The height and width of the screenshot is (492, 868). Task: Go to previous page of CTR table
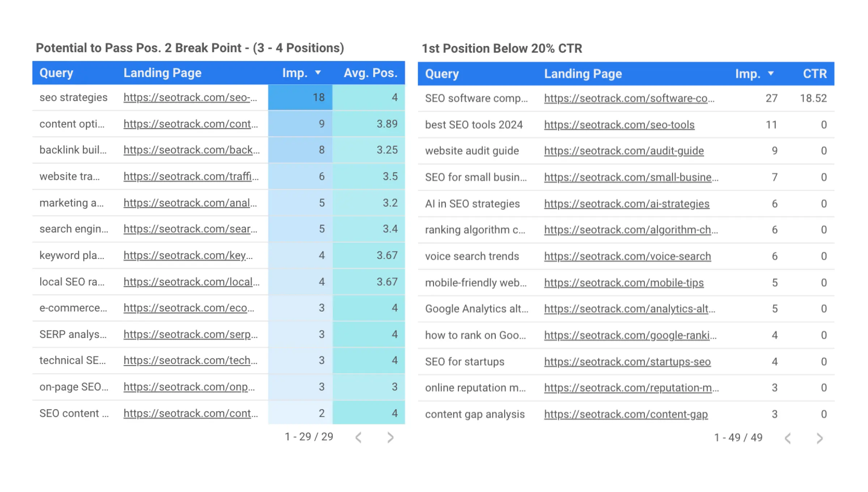click(x=788, y=438)
